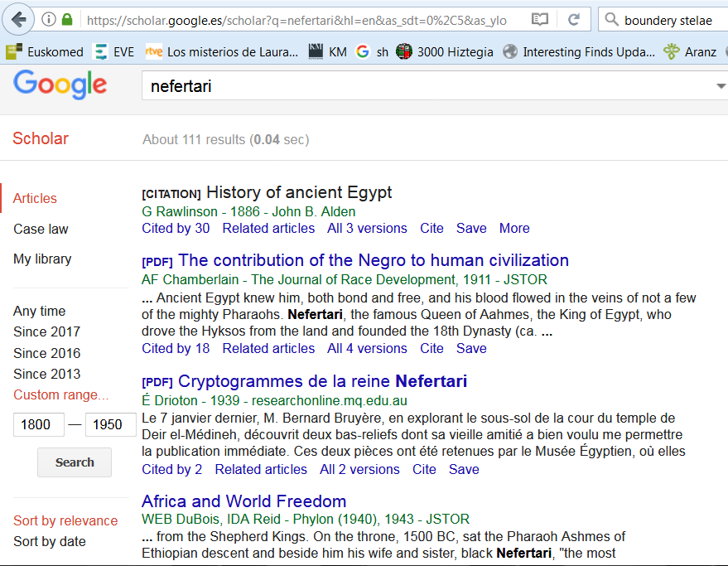Open the Euskomed bookmark
This screenshot has width=728, height=566.
coord(45,51)
